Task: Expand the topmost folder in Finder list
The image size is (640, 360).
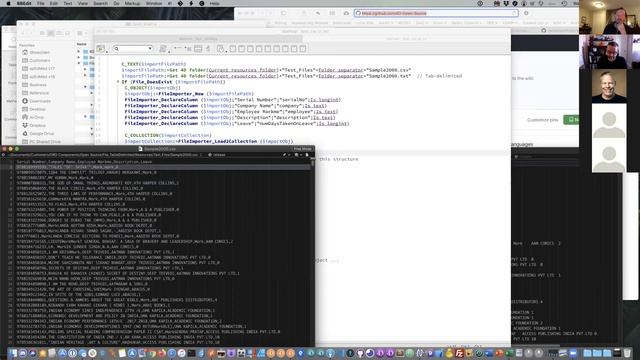Action: [79, 52]
